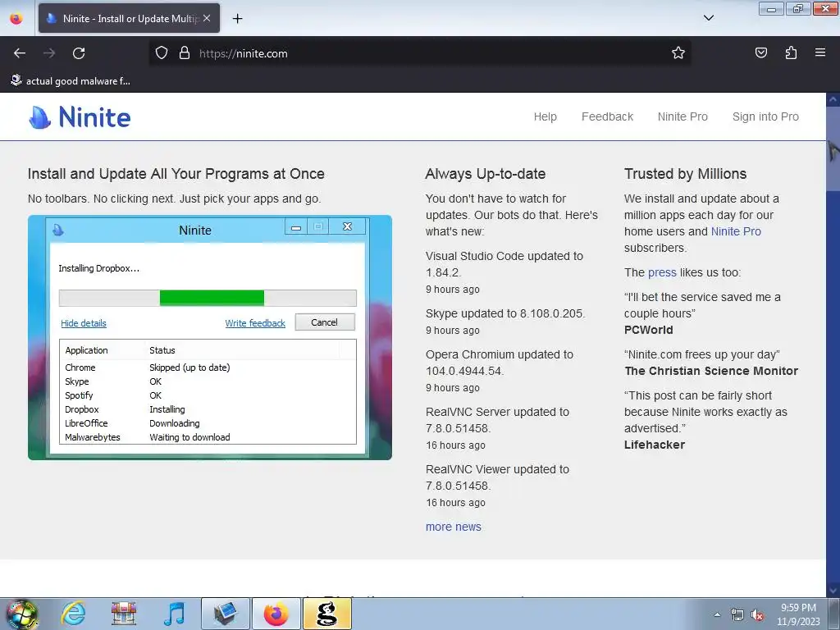The image size is (840, 630).
Task: Open the music note taskbar app
Action: click(x=174, y=614)
